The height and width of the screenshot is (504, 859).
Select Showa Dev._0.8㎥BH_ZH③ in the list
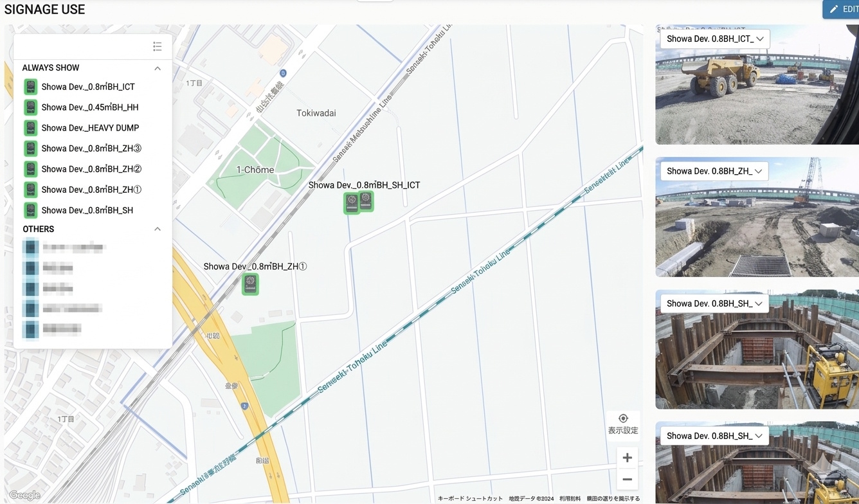(91, 148)
